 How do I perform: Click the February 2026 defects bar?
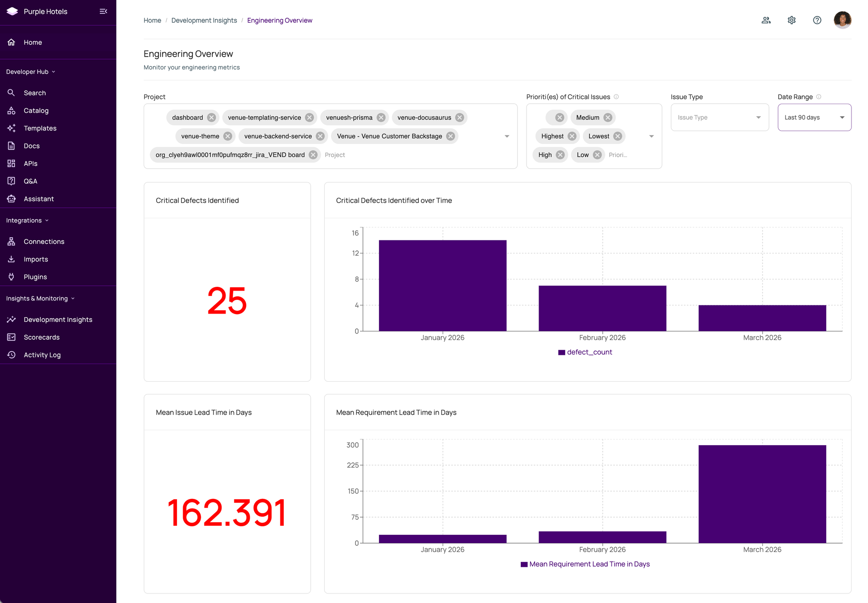602,308
